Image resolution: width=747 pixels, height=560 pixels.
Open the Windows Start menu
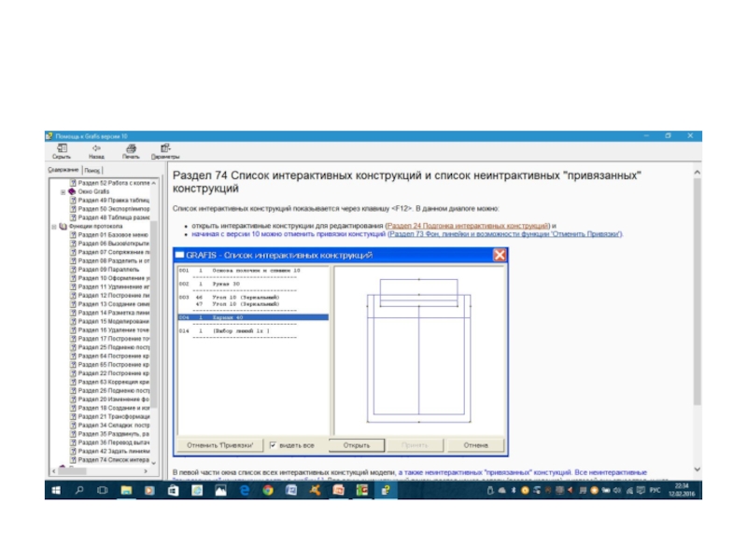pyautogui.click(x=56, y=490)
